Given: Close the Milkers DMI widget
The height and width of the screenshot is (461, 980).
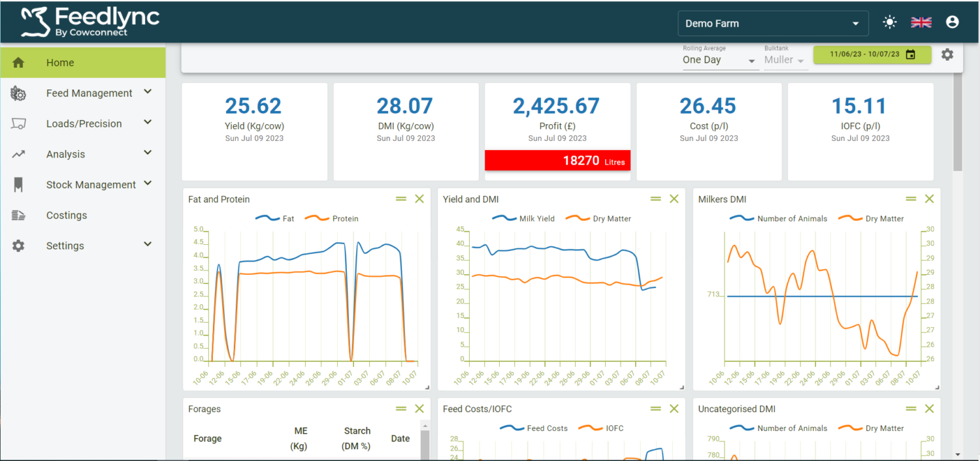Looking at the screenshot, I should pos(929,199).
